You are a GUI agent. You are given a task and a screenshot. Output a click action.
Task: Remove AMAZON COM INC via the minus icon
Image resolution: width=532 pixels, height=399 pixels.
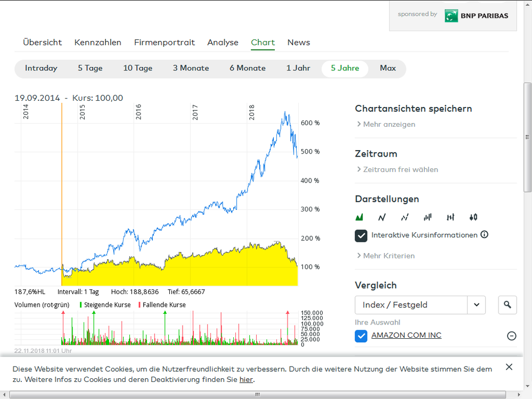click(x=511, y=336)
